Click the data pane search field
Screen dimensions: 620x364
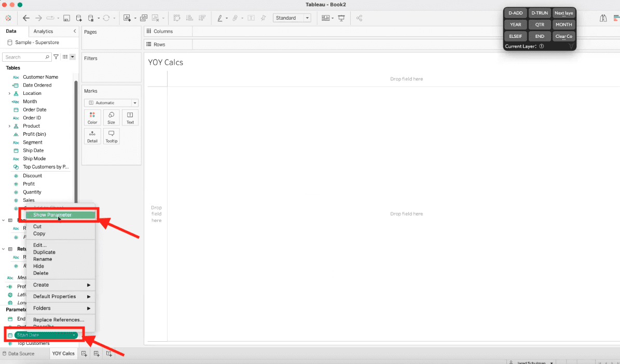(x=26, y=57)
